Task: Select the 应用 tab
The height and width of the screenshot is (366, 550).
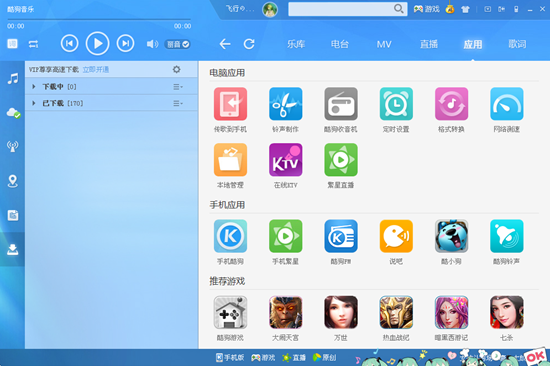Action: (472, 44)
